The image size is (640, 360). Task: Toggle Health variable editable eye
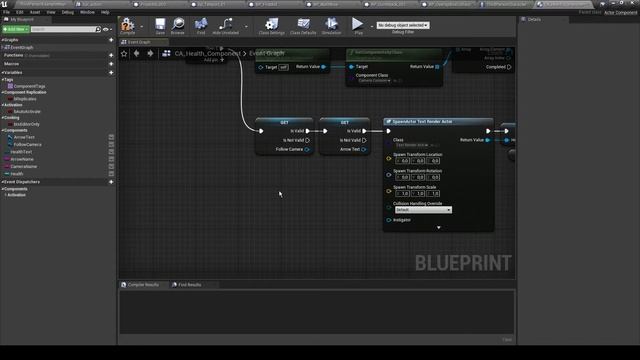coord(111,174)
